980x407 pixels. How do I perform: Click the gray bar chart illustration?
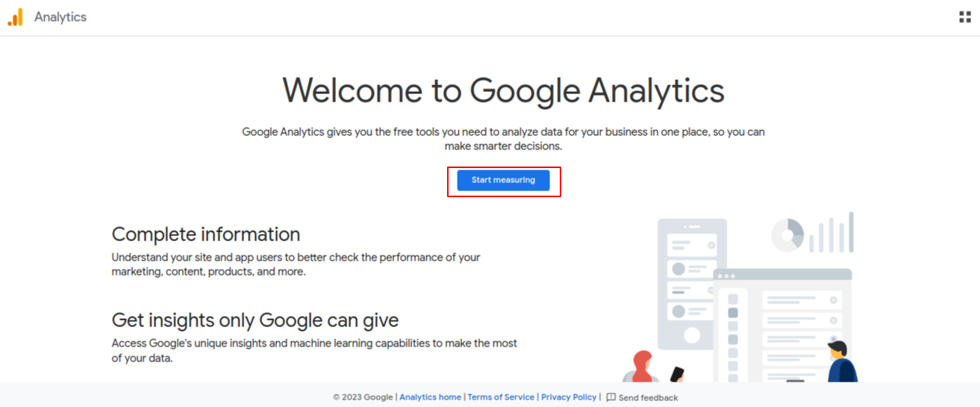point(831,234)
